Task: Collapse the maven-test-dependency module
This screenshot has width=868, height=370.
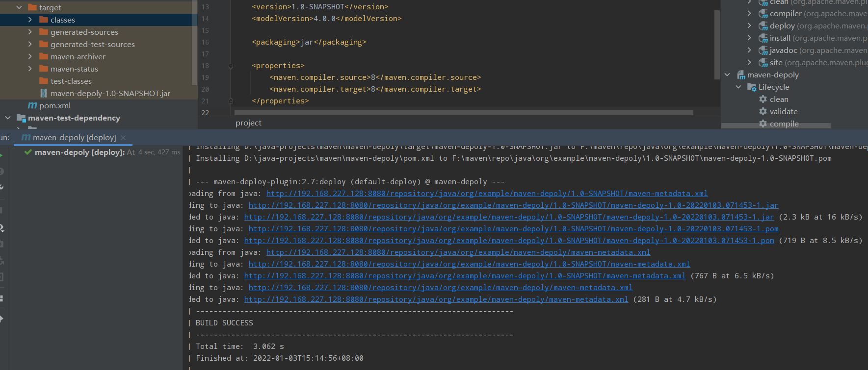Action: [x=8, y=118]
